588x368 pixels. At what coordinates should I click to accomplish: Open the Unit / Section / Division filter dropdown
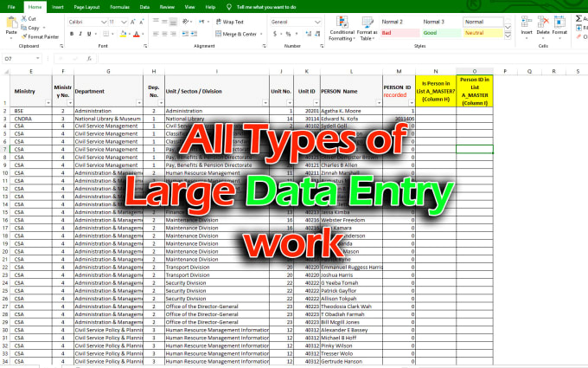click(265, 103)
